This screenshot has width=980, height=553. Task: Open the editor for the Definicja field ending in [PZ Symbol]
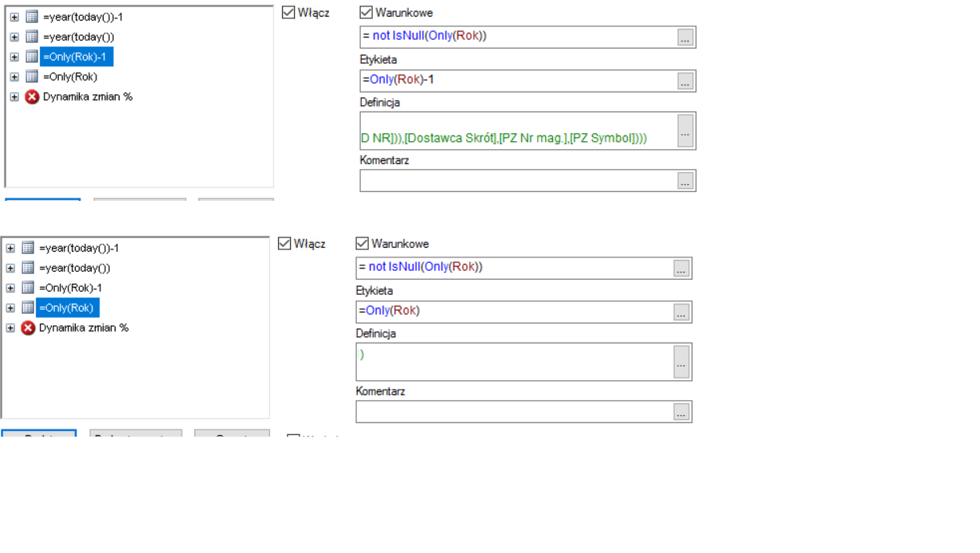(x=685, y=131)
